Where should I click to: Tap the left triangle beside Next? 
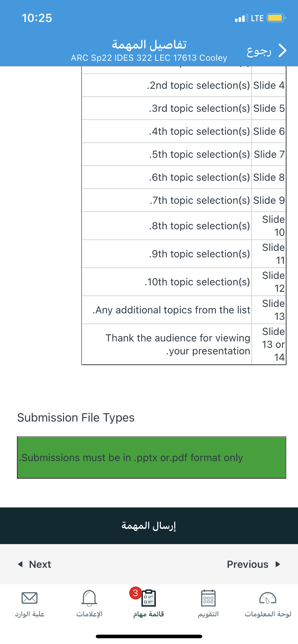(x=21, y=564)
